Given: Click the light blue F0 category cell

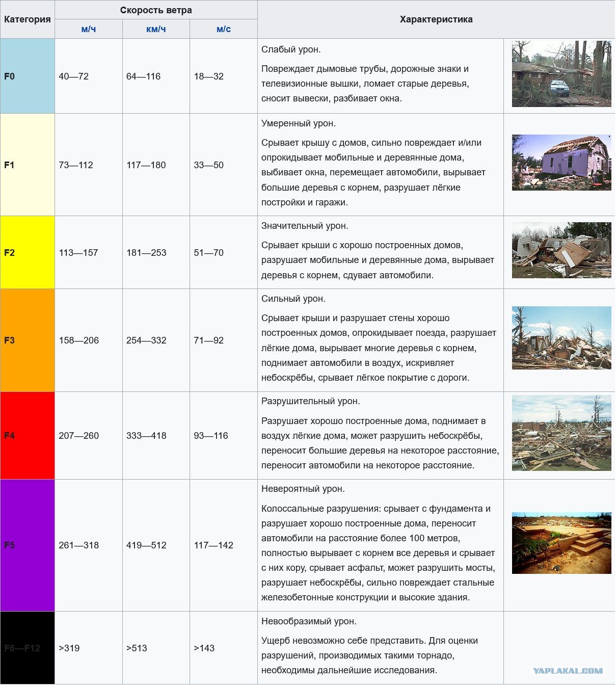Looking at the screenshot, I should [28, 76].
